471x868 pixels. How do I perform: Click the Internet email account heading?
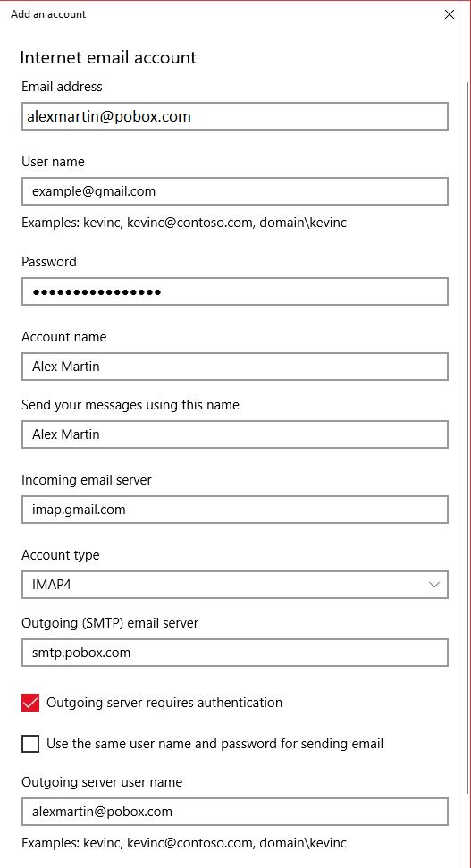coord(108,57)
